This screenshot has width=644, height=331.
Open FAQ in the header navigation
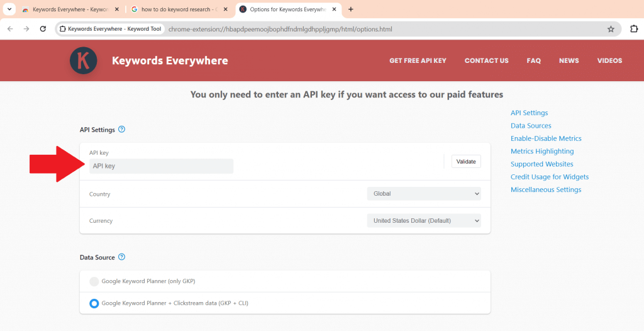tap(533, 60)
